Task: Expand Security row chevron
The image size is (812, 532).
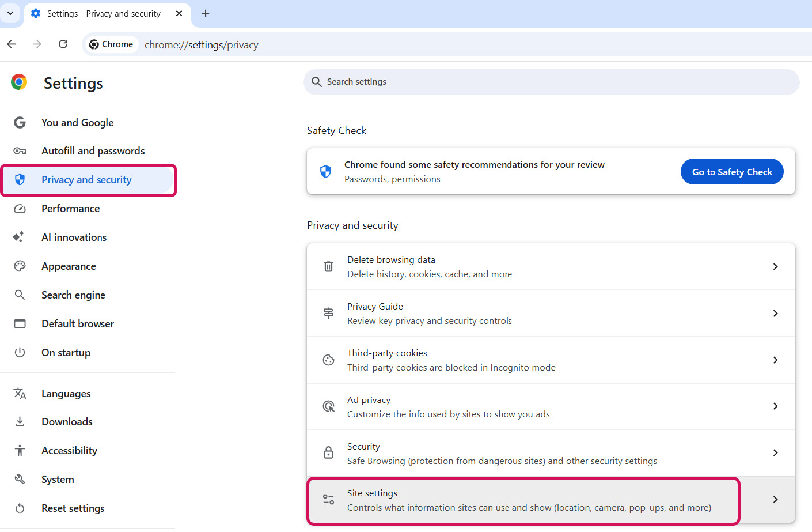Action: (x=775, y=452)
